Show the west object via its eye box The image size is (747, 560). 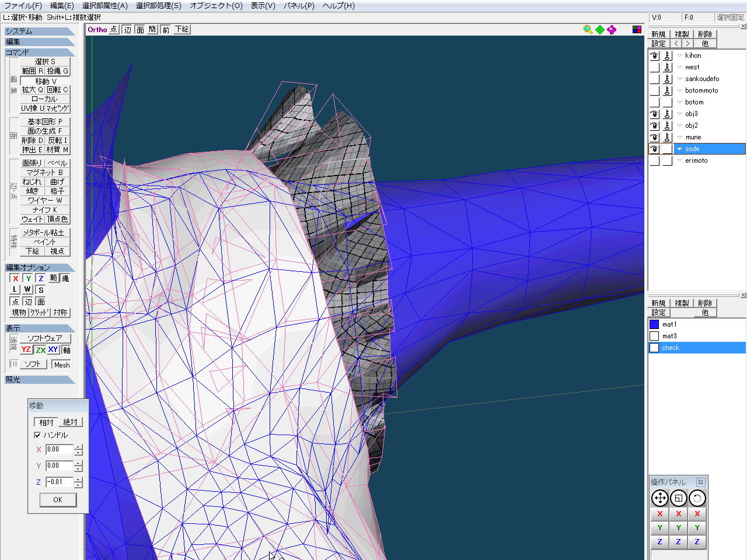coord(655,68)
